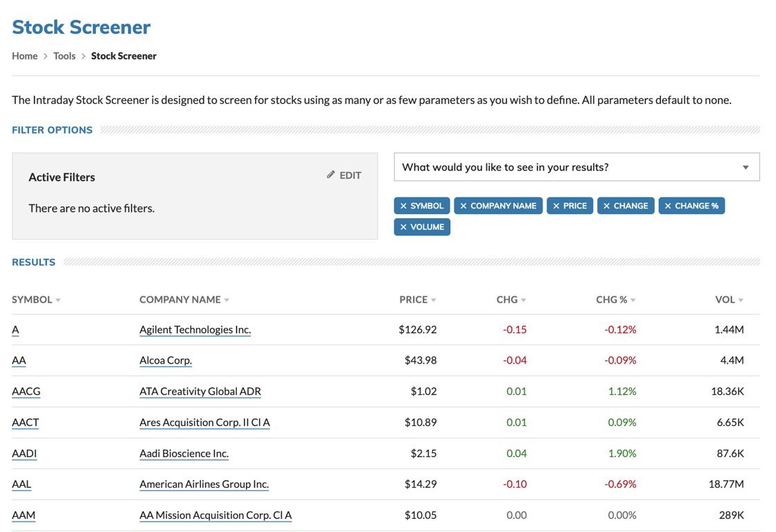
Task: Sort results by CHG column
Action: click(x=511, y=300)
